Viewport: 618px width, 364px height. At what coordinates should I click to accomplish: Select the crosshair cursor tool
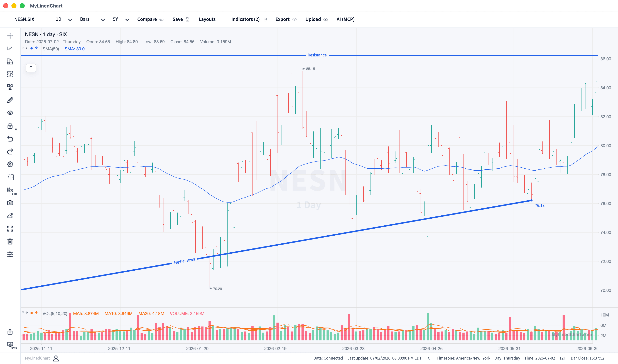(10, 36)
